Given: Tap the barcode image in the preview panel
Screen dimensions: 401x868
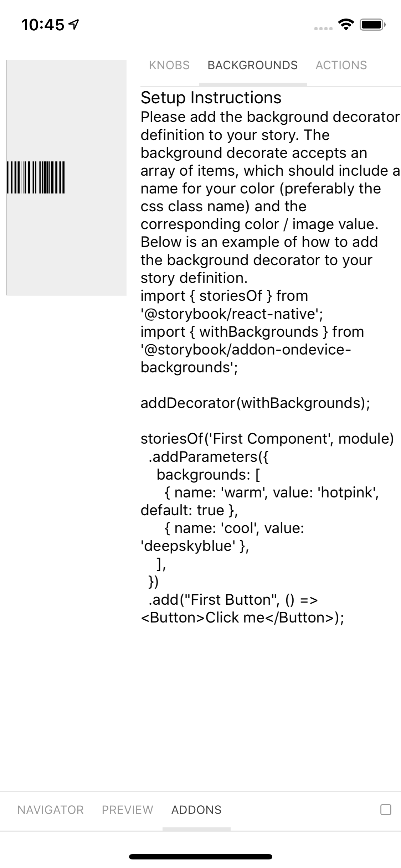Looking at the screenshot, I should click(x=36, y=178).
